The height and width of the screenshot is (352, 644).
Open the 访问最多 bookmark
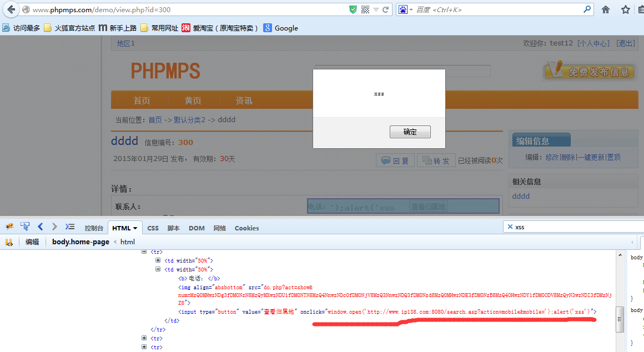[x=21, y=28]
